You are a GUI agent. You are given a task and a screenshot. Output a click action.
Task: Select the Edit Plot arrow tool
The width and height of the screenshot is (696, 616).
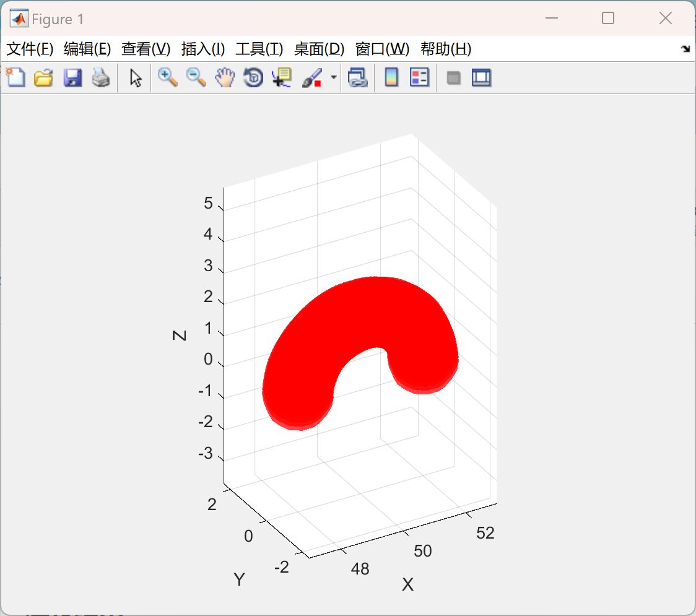(136, 78)
